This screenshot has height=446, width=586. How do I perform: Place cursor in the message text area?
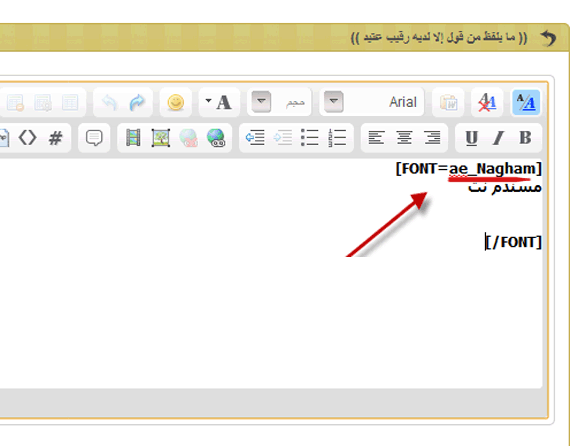tap(271, 274)
